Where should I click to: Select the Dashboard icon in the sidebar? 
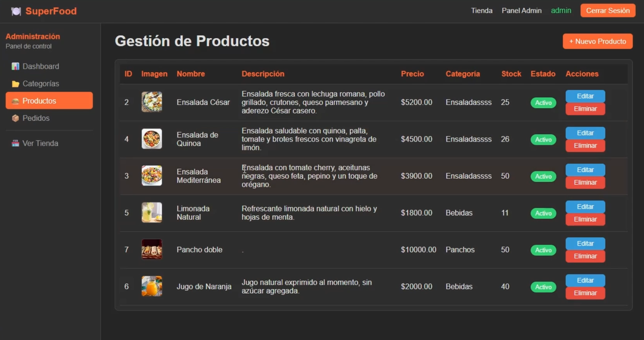pos(15,66)
